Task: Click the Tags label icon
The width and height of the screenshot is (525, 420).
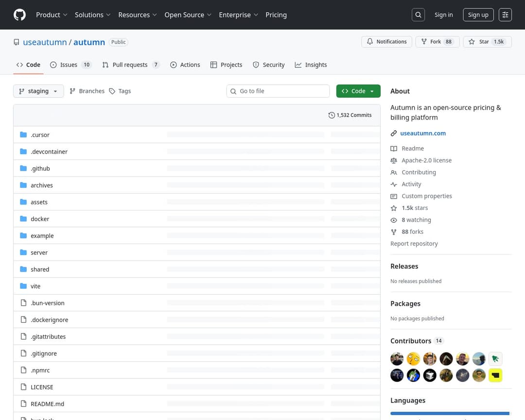Action: (x=112, y=91)
